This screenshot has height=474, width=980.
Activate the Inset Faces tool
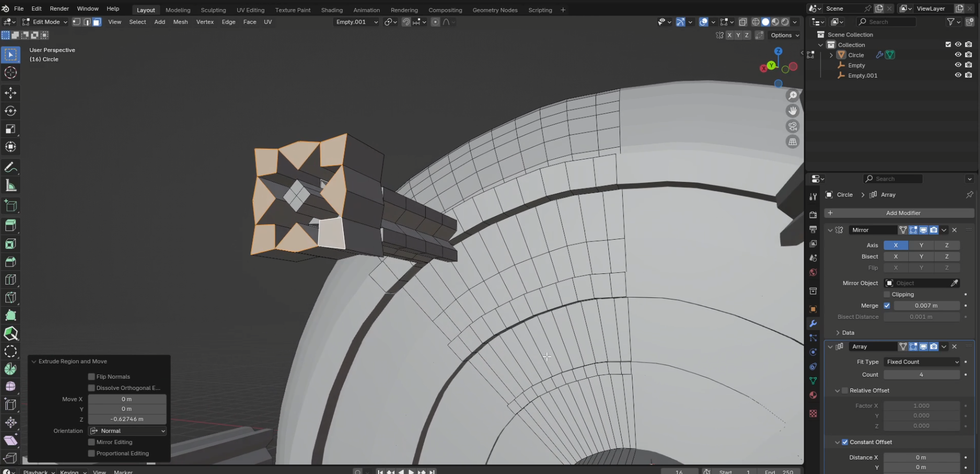[11, 244]
